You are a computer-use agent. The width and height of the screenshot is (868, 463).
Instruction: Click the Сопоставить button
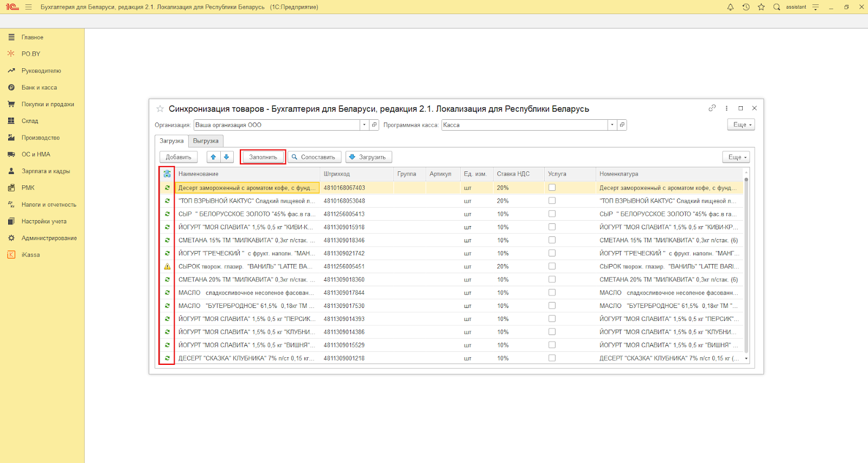click(x=315, y=157)
